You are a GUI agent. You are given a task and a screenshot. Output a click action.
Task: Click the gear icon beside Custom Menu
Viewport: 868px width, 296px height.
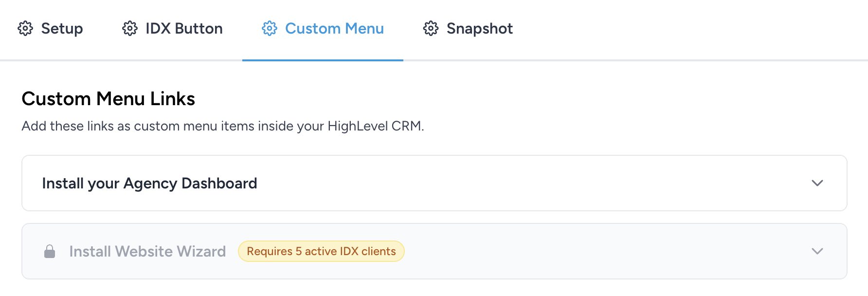coord(270,29)
